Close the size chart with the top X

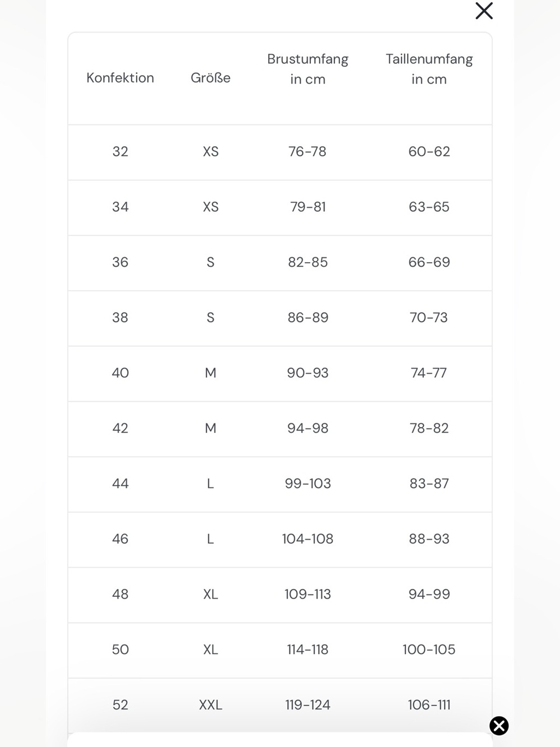point(484,11)
